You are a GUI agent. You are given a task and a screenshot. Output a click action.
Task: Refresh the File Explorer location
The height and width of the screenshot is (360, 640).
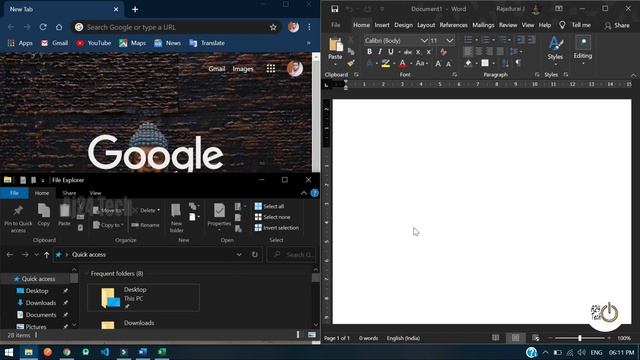[255, 255]
